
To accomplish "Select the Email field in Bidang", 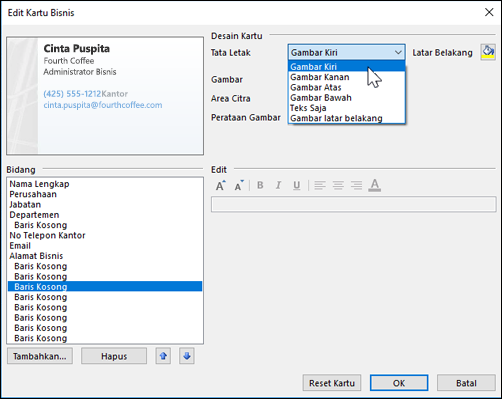I will pos(105,246).
